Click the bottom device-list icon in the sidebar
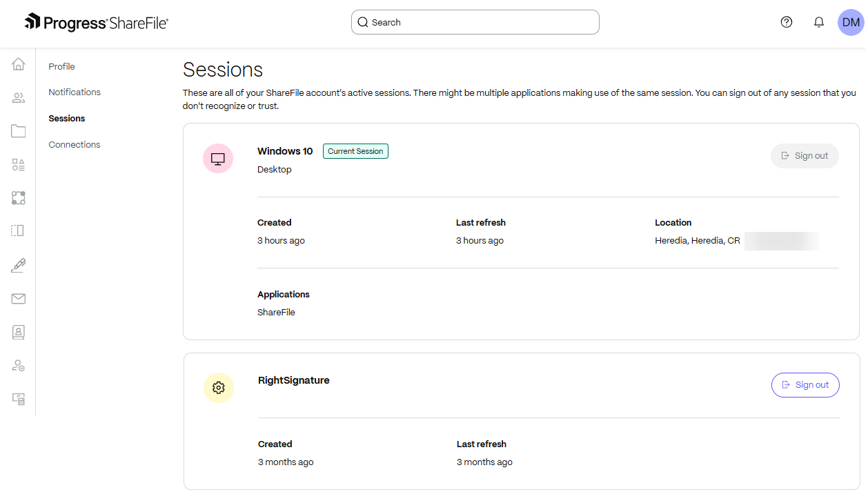The height and width of the screenshot is (501, 868). pos(19,399)
